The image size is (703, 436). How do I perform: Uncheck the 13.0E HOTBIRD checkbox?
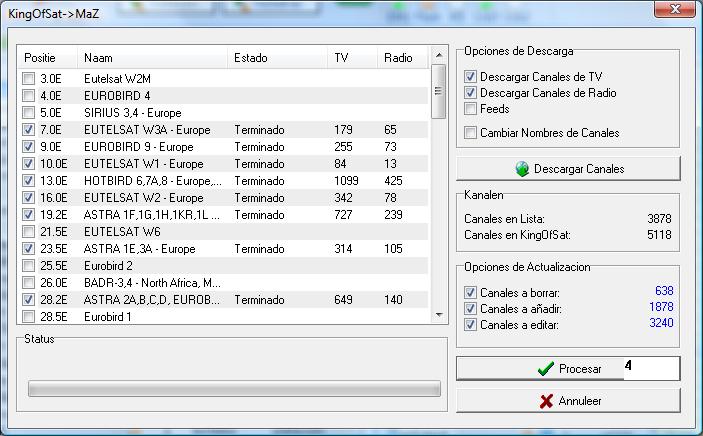click(x=28, y=181)
